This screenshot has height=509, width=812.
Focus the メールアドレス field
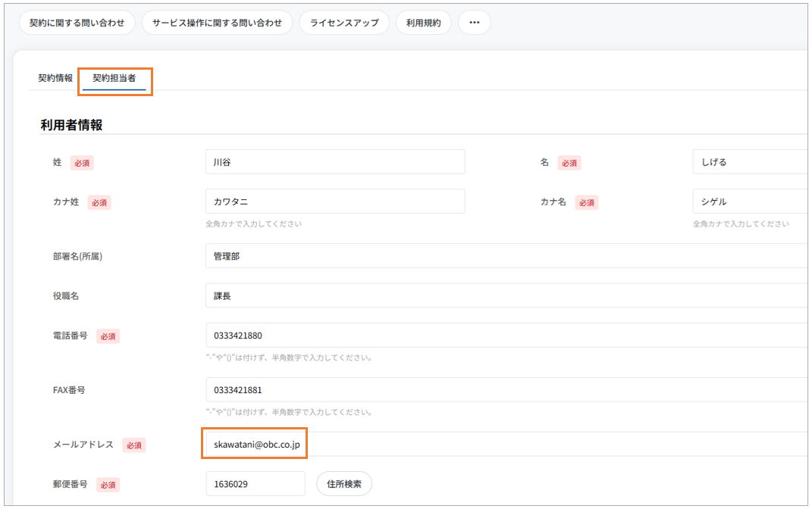click(x=506, y=445)
